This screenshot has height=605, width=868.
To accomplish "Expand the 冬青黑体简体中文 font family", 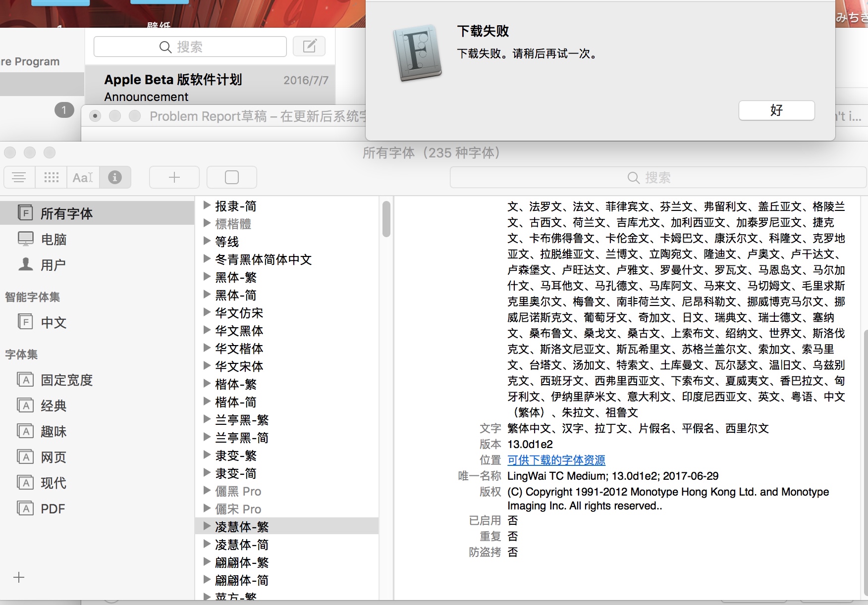I will (207, 259).
